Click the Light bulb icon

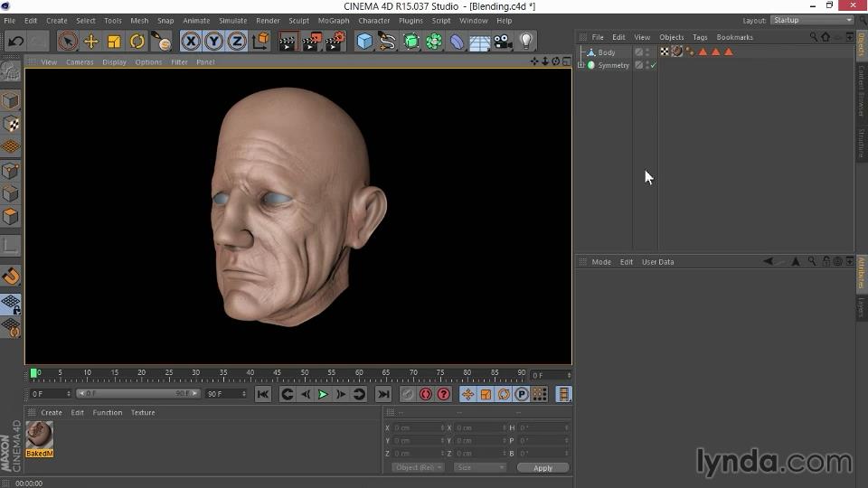tap(527, 42)
